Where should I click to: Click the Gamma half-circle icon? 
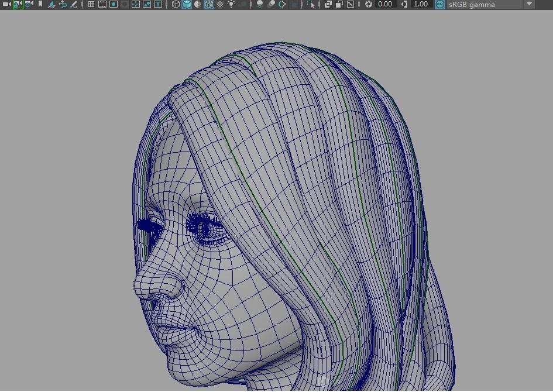pos(404,4)
